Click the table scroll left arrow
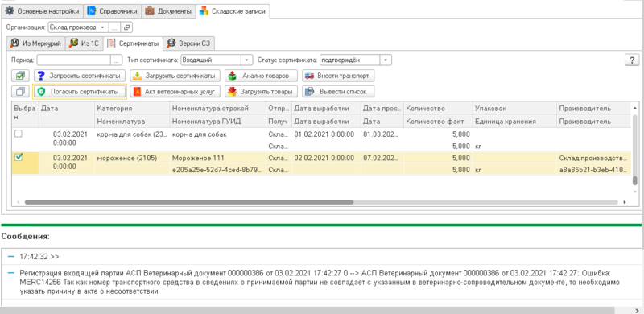 (18, 202)
